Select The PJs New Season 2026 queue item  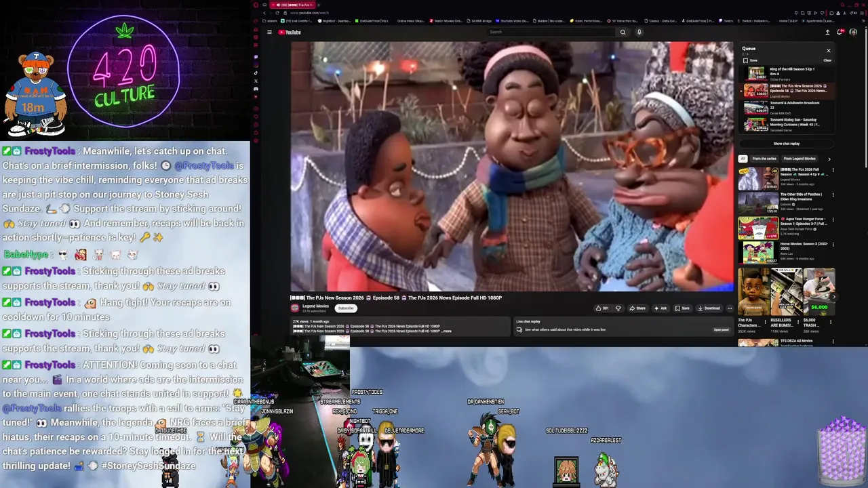[787, 91]
